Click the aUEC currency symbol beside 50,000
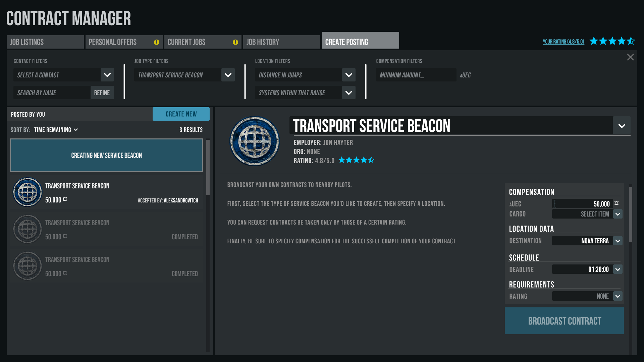The height and width of the screenshot is (362, 644). [x=616, y=203]
